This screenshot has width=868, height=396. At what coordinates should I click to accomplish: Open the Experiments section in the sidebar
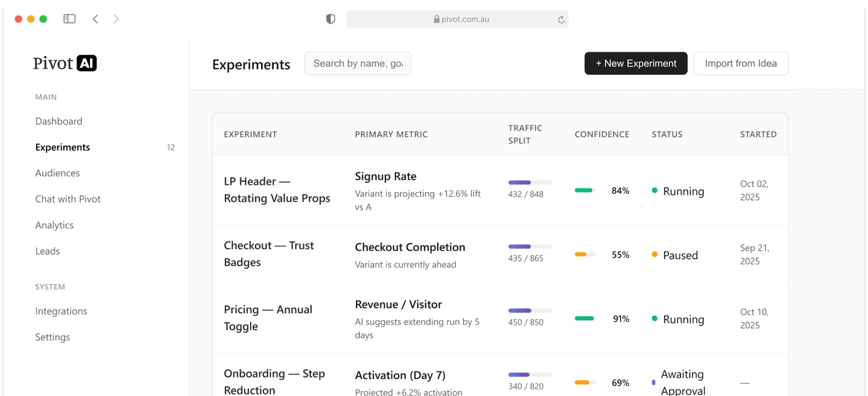point(62,147)
